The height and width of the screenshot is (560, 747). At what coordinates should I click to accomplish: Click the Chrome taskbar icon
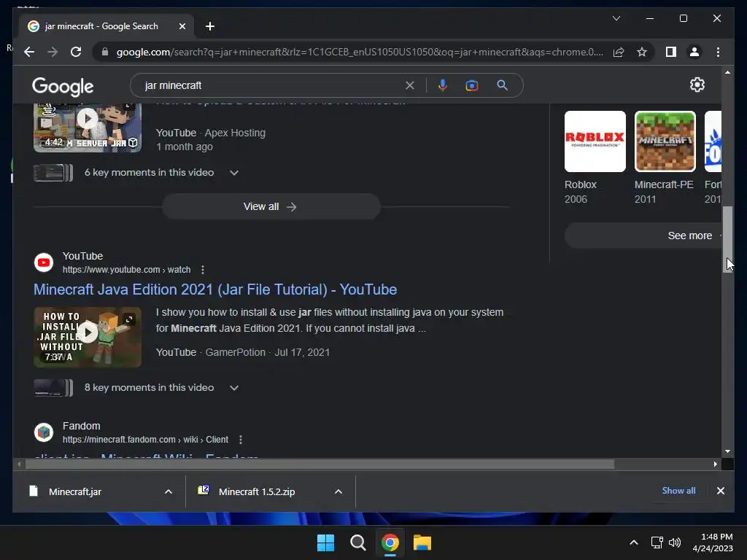point(390,542)
